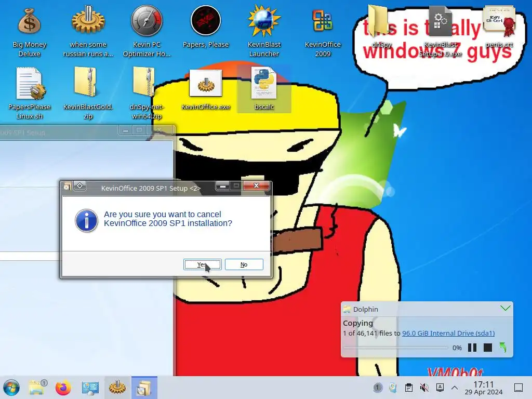532x399 pixels.
Task: Click the diamond pin icon in dialog titlebar
Action: pos(79,185)
